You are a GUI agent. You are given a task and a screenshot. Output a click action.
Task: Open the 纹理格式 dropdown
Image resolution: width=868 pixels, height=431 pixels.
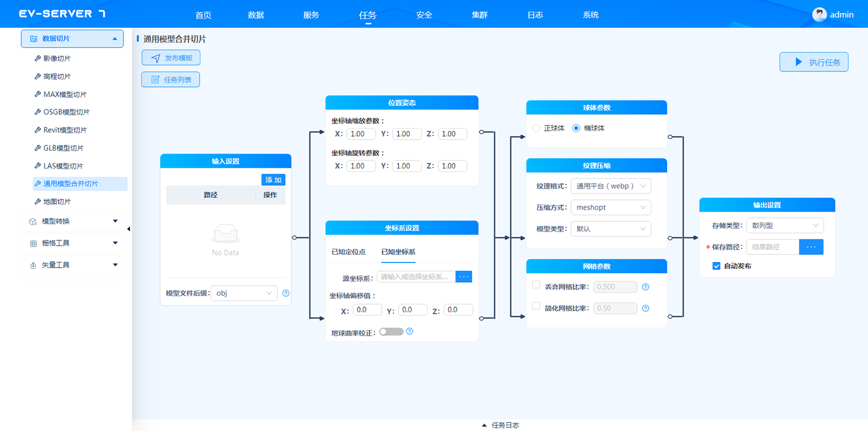point(610,186)
